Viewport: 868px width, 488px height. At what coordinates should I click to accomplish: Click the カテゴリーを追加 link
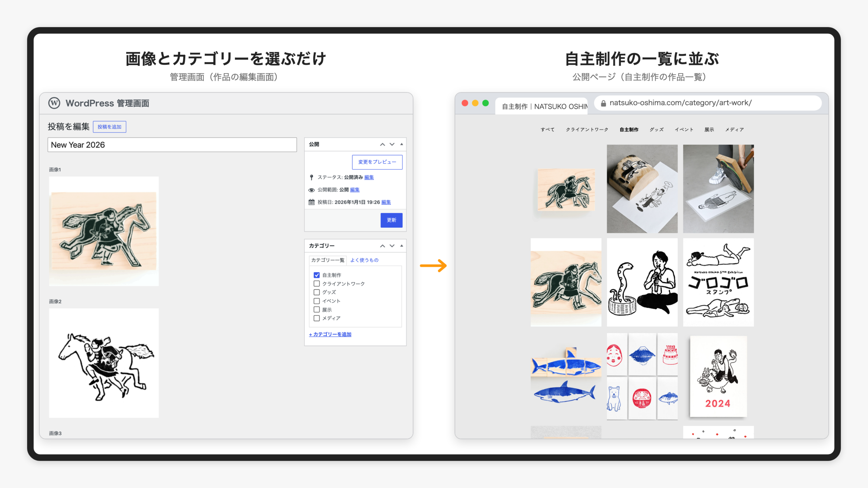(330, 334)
